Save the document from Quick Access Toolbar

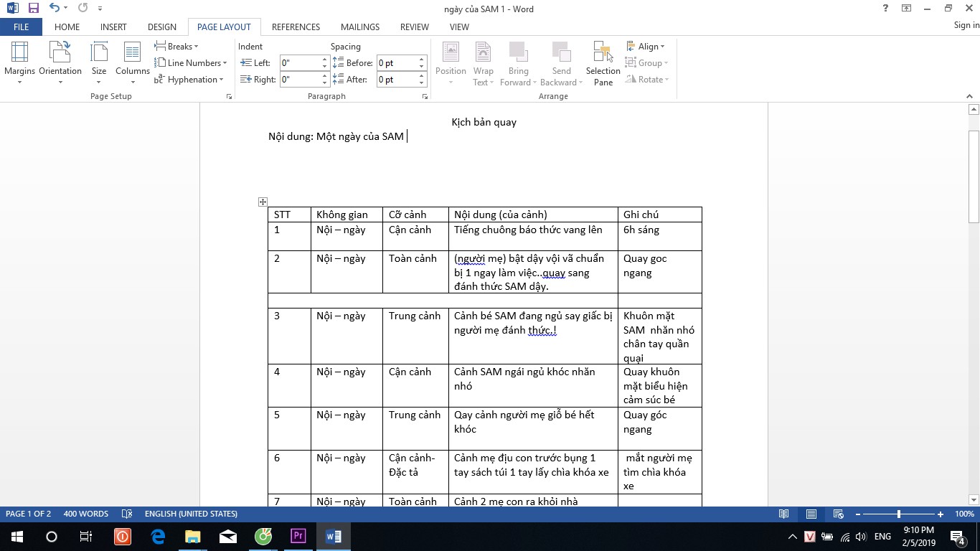(34, 9)
